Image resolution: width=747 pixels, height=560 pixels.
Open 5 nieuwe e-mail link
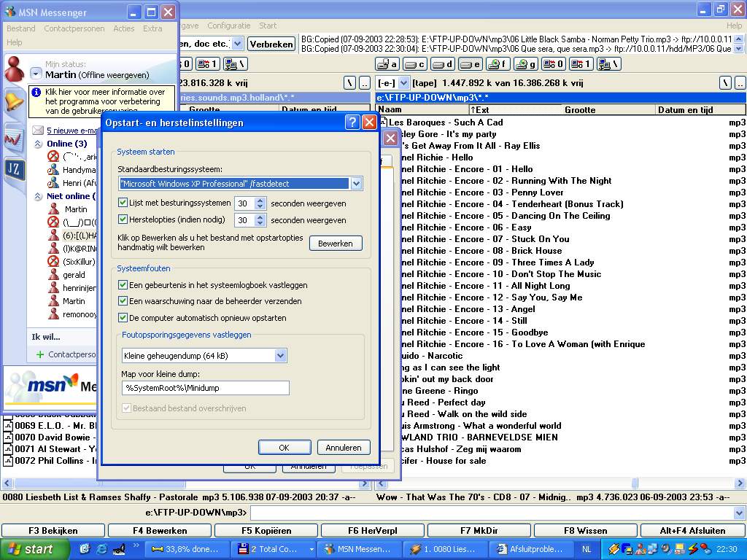[72, 131]
